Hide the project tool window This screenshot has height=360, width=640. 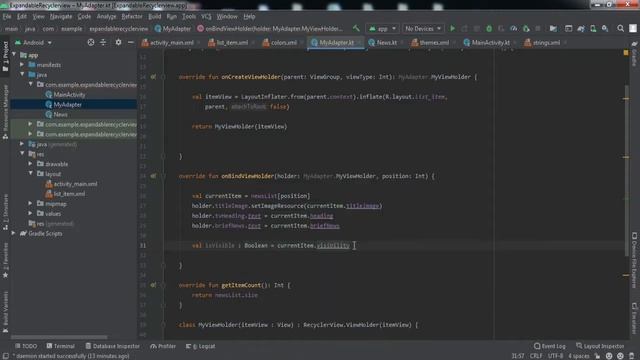coord(131,42)
